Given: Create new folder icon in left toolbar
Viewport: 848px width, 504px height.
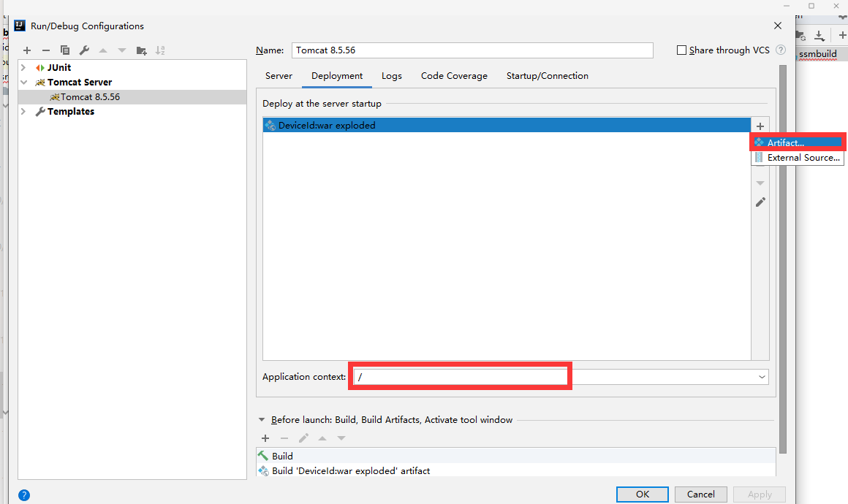Looking at the screenshot, I should click(141, 50).
